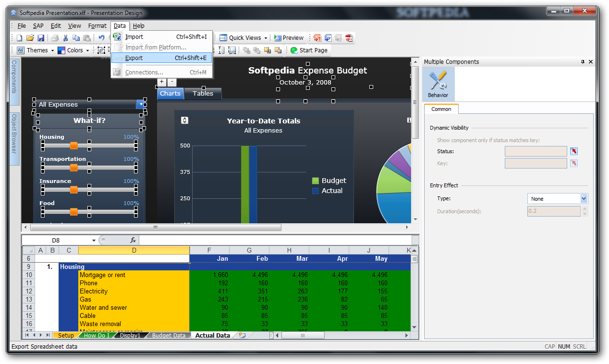
Task: Switch to the Budget Data sheet tab
Action: coord(169,336)
